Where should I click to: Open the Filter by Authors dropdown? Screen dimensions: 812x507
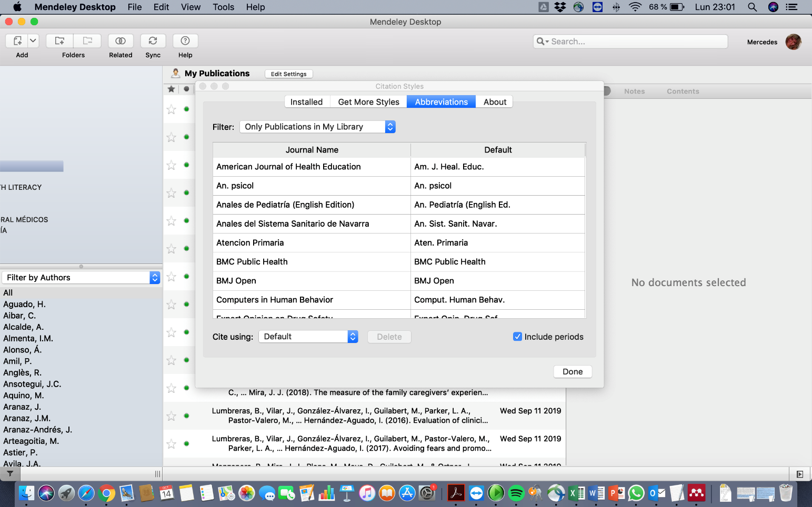coord(81,278)
